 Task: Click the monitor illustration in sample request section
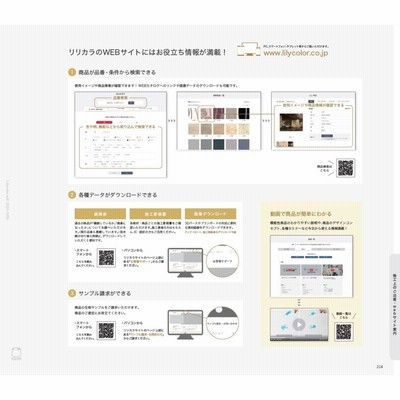pyautogui.click(x=185, y=325)
